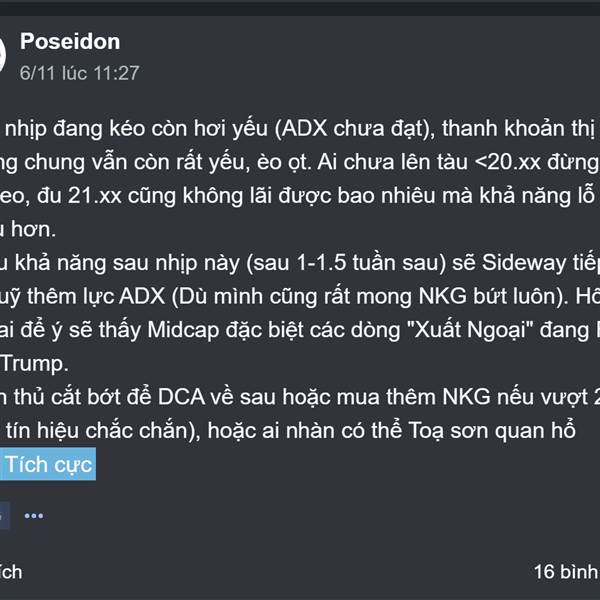Click the Sideway word in the post
This screenshot has height=600, width=600.
coord(524,263)
